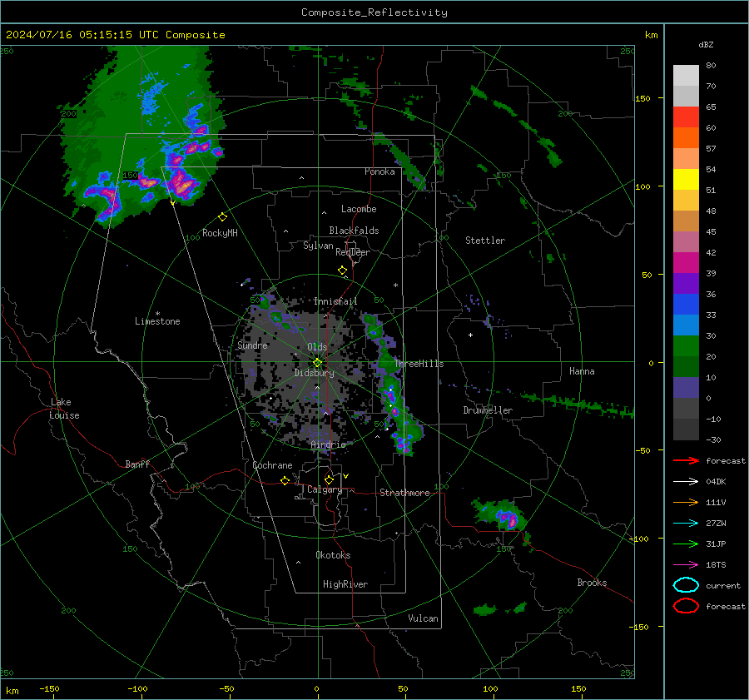749x700 pixels.
Task: Click the Calgary city label
Action: [x=325, y=489]
